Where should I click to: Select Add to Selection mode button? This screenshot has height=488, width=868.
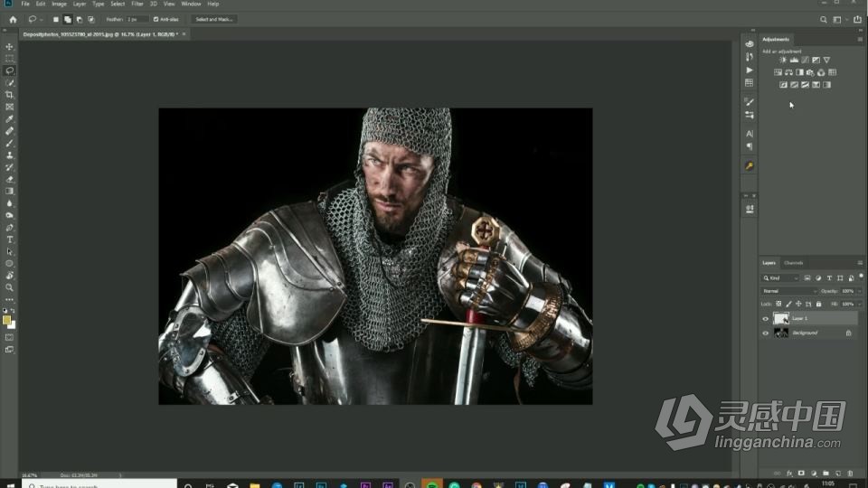click(68, 19)
